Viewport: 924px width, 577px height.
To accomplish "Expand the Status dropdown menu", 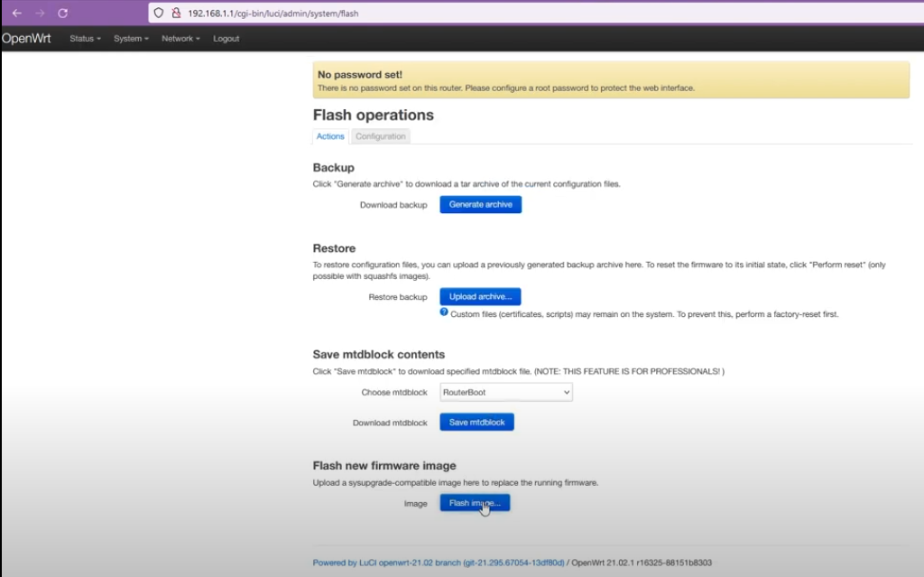I will pyautogui.click(x=85, y=39).
